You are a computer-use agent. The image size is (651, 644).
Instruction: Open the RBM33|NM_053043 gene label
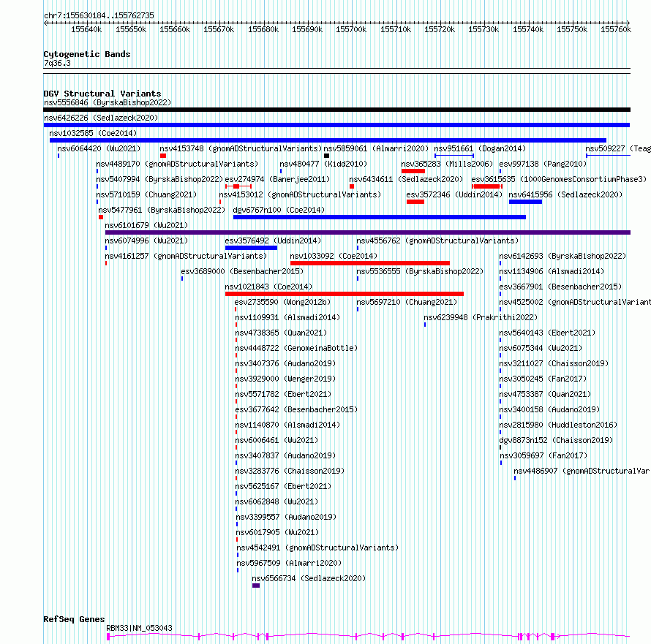(x=139, y=628)
